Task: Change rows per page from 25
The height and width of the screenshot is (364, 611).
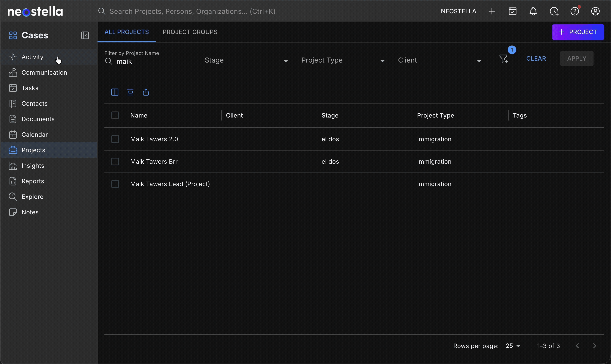Action: pyautogui.click(x=513, y=346)
